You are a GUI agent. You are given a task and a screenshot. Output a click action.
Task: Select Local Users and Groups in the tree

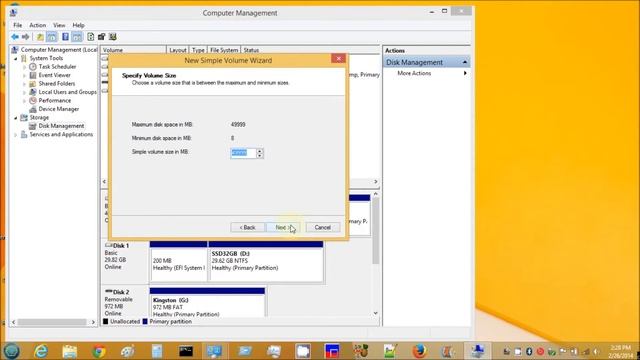click(68, 92)
